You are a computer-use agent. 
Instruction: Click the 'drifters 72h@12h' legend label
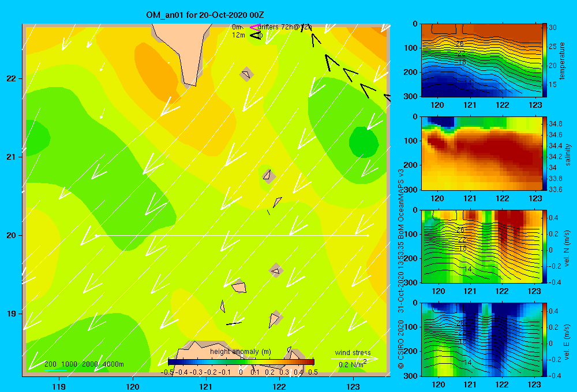click(x=284, y=27)
